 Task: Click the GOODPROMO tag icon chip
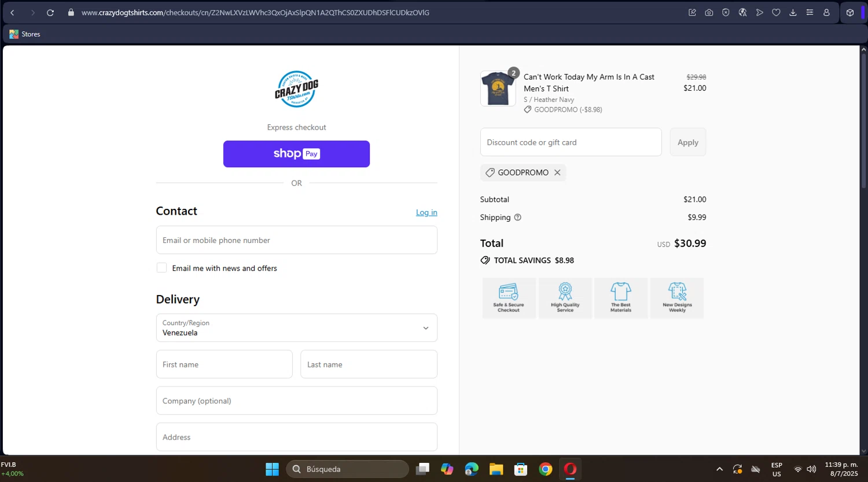[490, 172]
